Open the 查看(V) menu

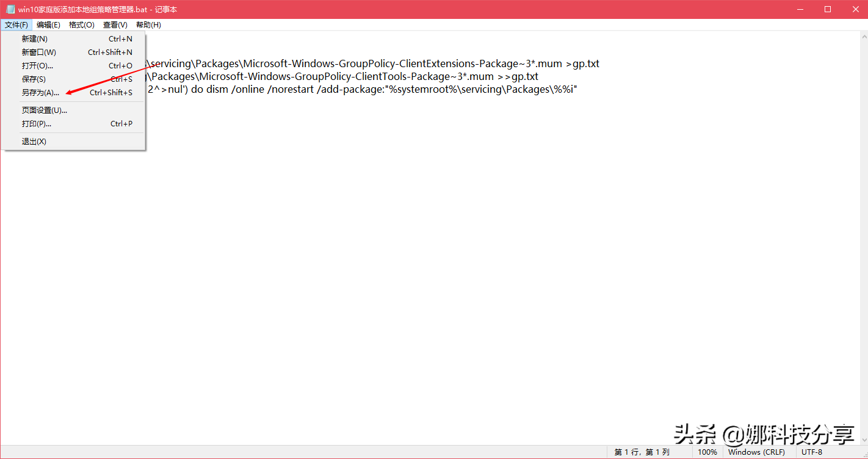pos(115,25)
